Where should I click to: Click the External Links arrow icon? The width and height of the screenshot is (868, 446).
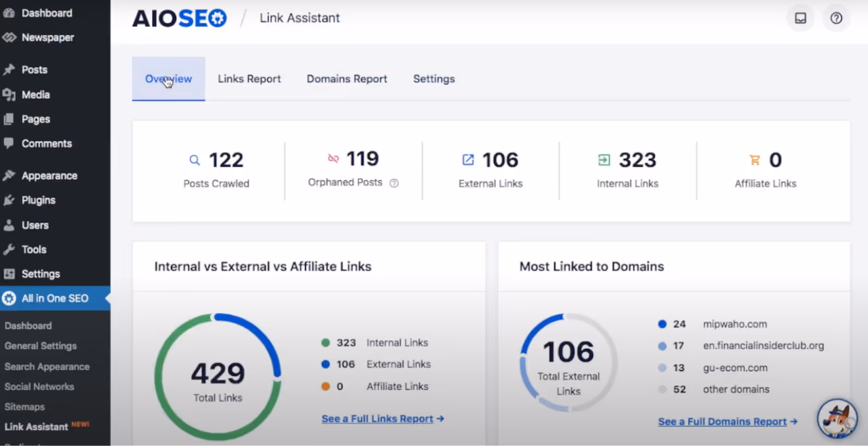[x=468, y=160]
